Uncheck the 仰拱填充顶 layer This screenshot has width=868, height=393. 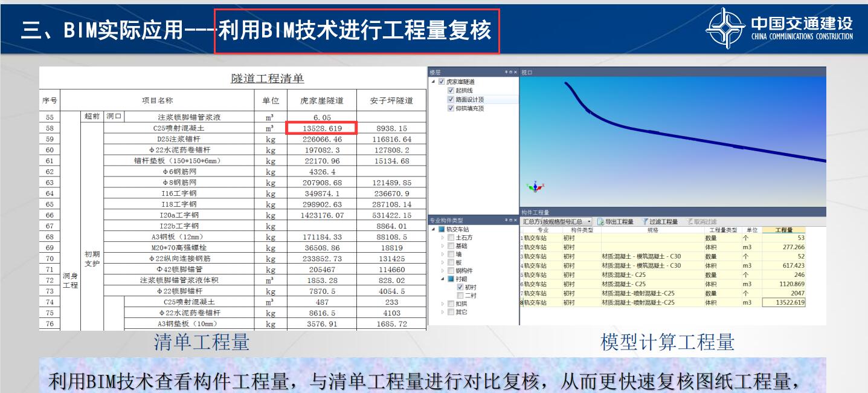coord(451,108)
